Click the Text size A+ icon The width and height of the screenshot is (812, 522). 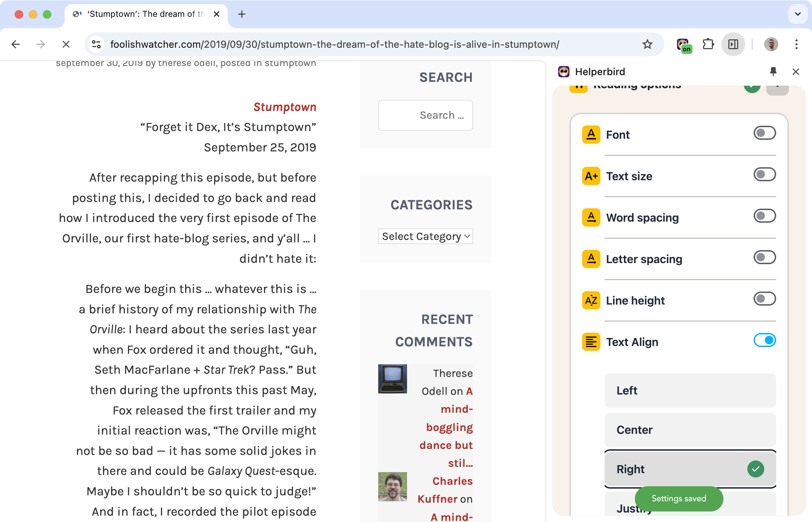tap(591, 176)
